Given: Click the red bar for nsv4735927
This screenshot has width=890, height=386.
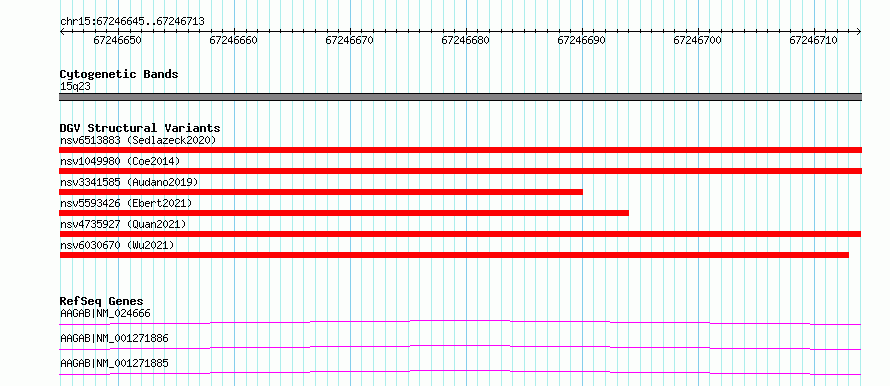Looking at the screenshot, I should coord(460,234).
